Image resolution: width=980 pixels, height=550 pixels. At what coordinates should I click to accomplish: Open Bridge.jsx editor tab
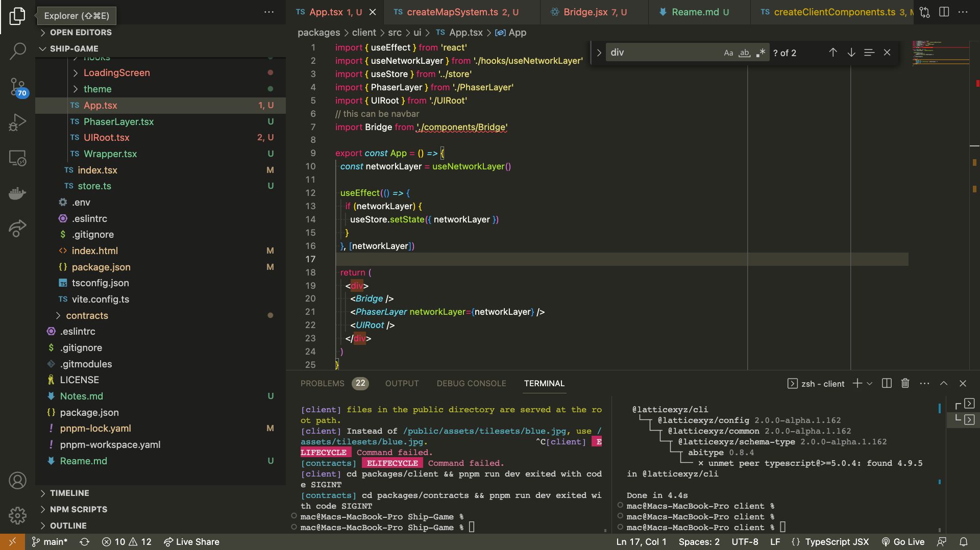[x=595, y=12]
